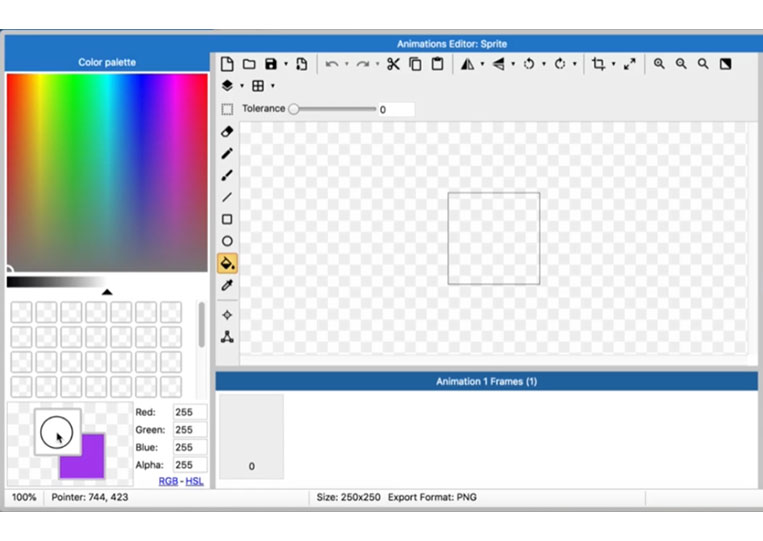Expand the crop options dropdown arrow
Viewport: 763px width, 541px height.
613,64
